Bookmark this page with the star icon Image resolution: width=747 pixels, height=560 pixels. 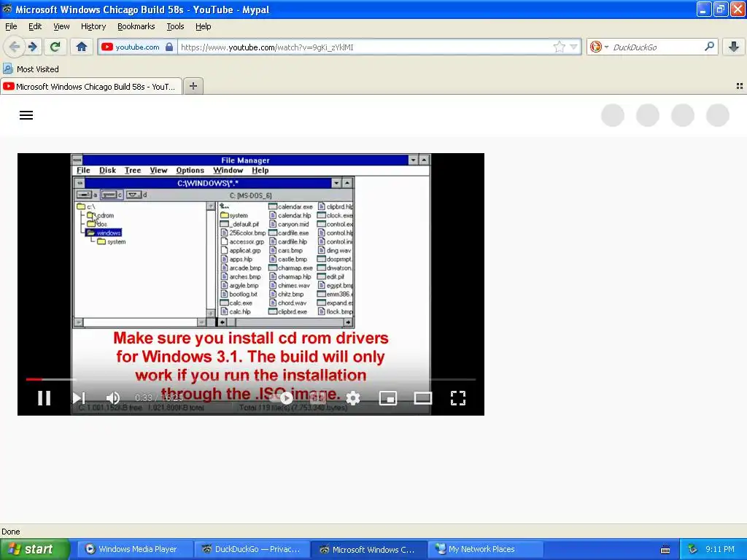tap(559, 47)
